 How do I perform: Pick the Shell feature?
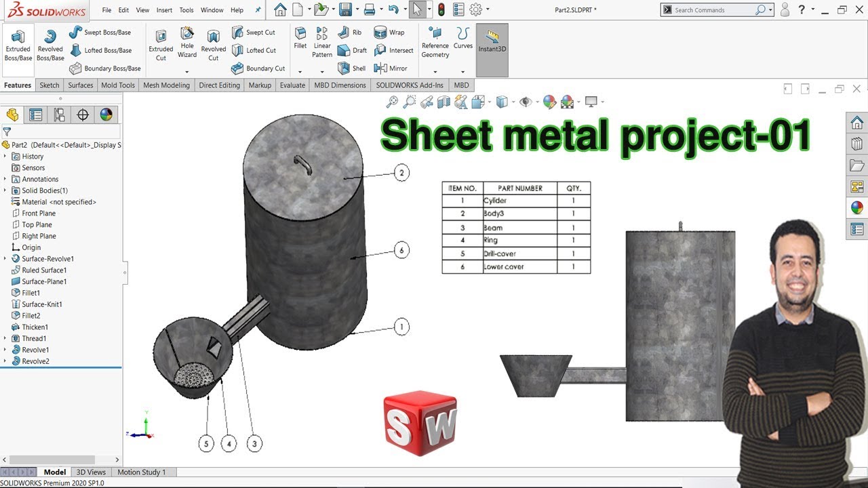pos(351,68)
